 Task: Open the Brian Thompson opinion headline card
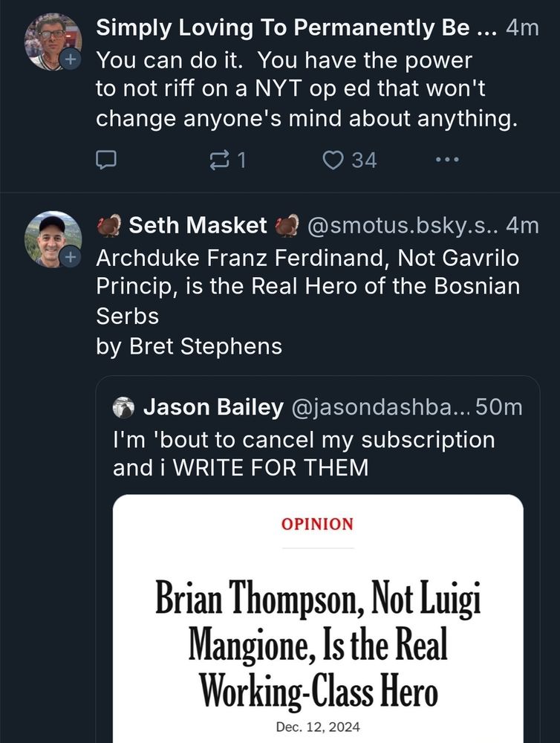coord(318,646)
